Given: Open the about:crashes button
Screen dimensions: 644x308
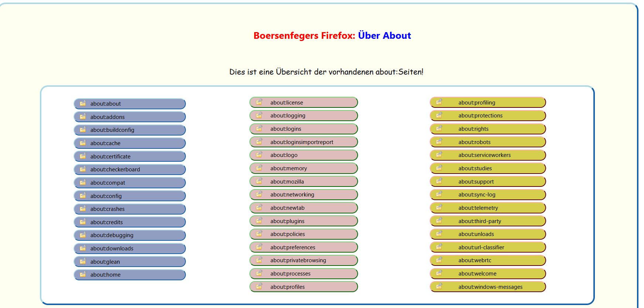Looking at the screenshot, I should 130,209.
